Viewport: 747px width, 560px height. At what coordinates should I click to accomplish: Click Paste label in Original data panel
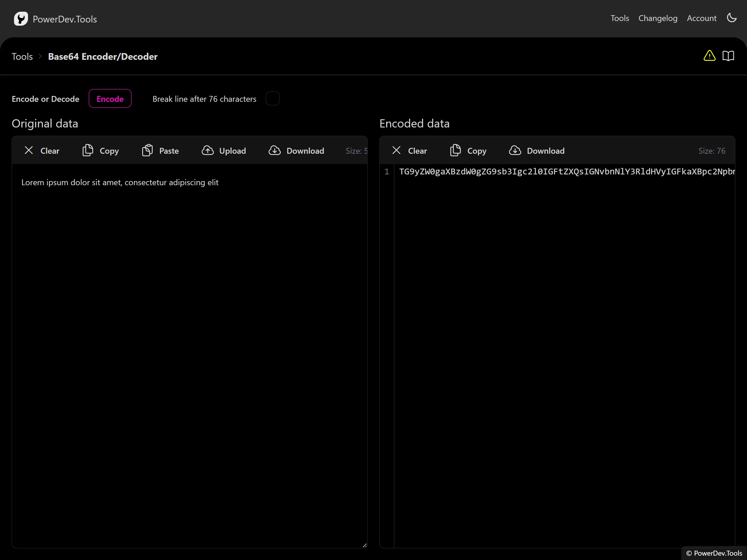(x=169, y=151)
